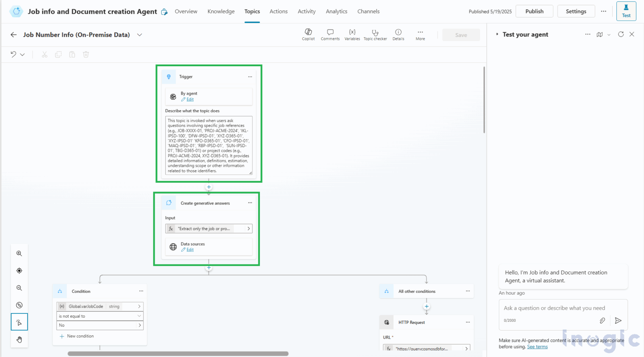Send the test chat message
The width and height of the screenshot is (644, 357).
(x=618, y=321)
